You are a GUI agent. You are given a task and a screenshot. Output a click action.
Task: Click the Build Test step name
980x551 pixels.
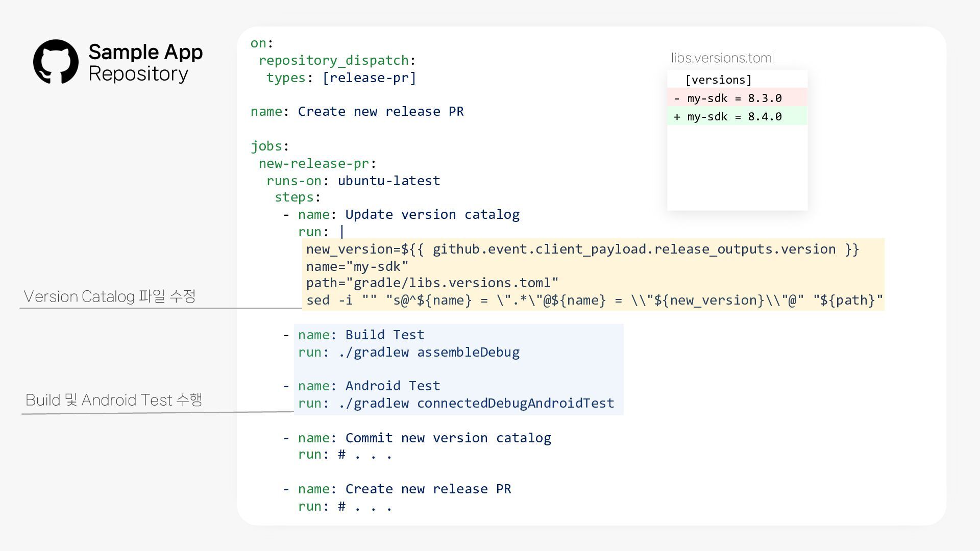pos(384,335)
